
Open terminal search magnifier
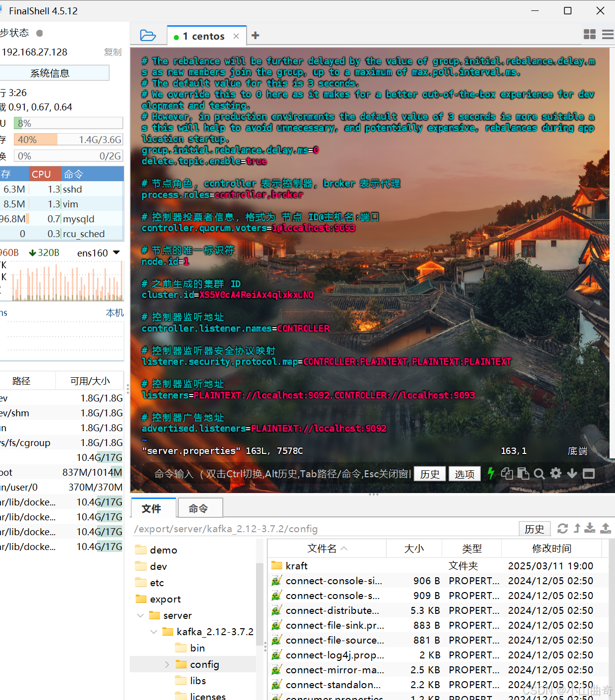[539, 474]
